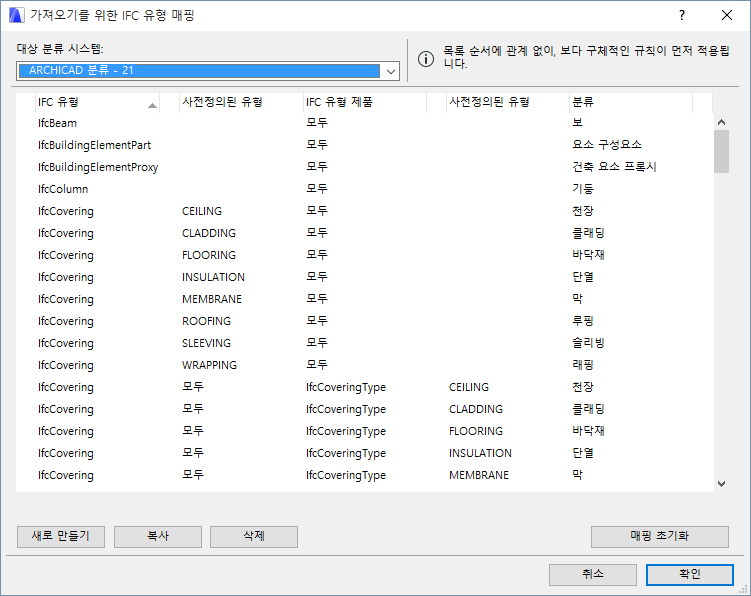Select the IfcColumn row
751x596 pixels.
pyautogui.click(x=364, y=189)
